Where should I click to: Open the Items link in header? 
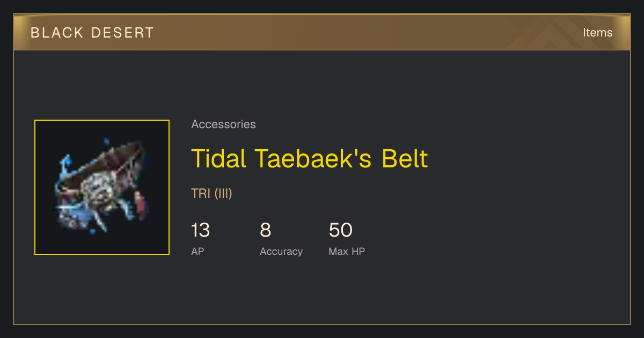597,32
